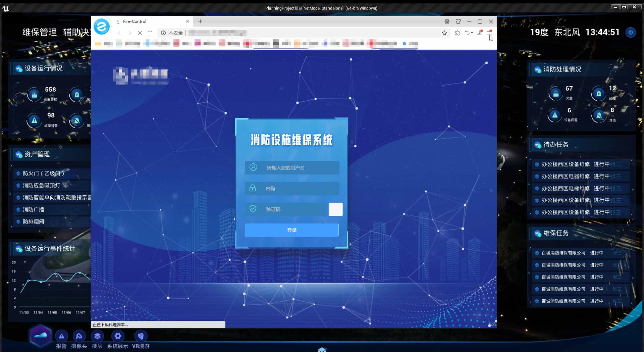Click the hexagon cloud home button
The width and height of the screenshot is (644, 352).
40,335
